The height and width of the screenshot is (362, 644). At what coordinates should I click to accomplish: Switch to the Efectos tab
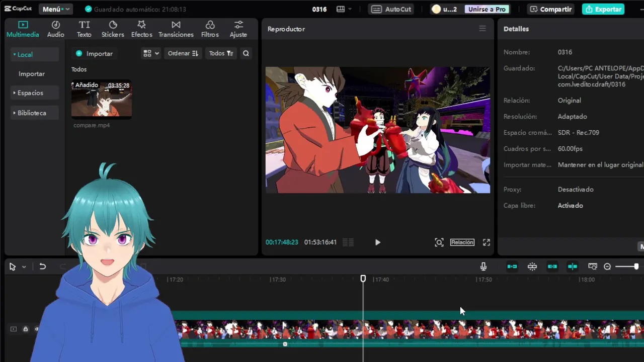click(x=141, y=29)
